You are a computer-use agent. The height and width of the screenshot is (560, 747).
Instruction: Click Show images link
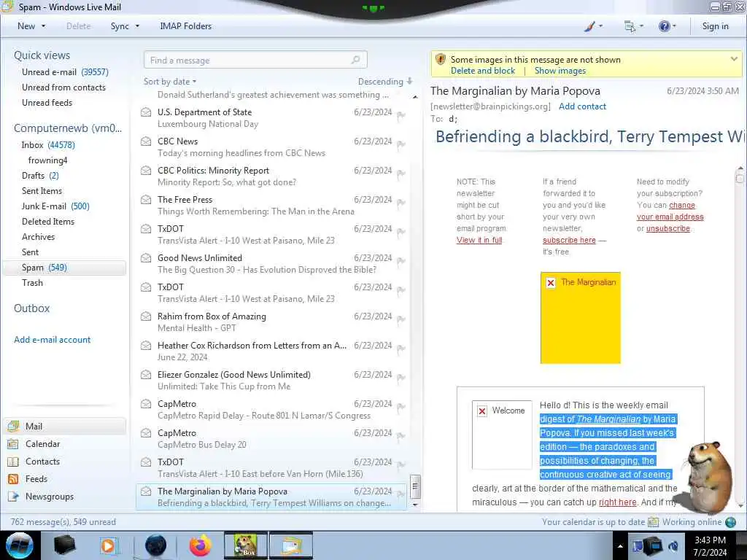click(x=560, y=71)
